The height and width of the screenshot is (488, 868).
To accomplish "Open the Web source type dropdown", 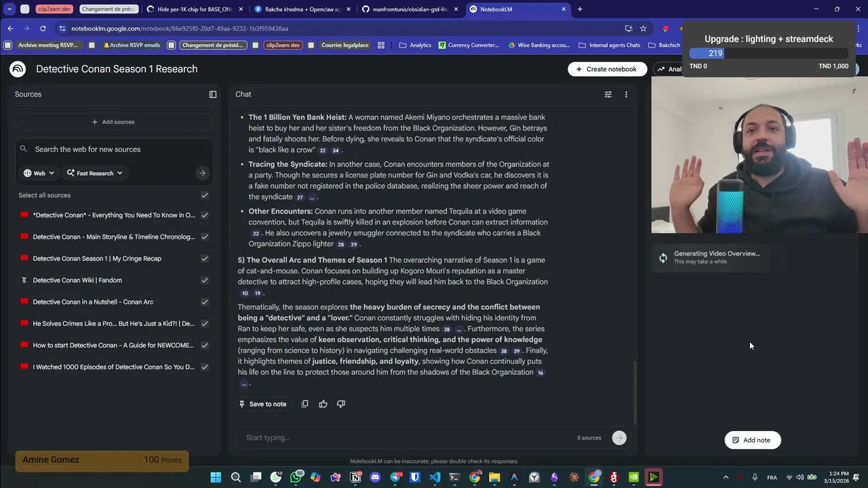I will point(39,173).
